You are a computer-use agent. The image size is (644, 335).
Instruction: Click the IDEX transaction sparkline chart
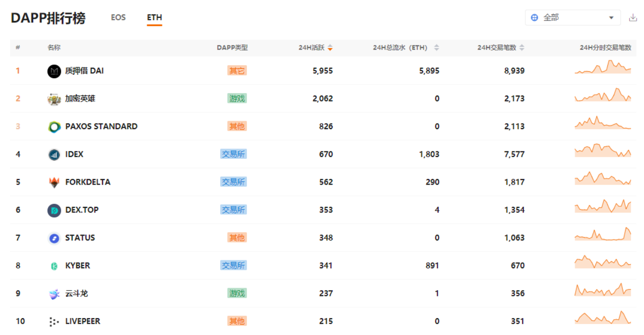click(603, 150)
